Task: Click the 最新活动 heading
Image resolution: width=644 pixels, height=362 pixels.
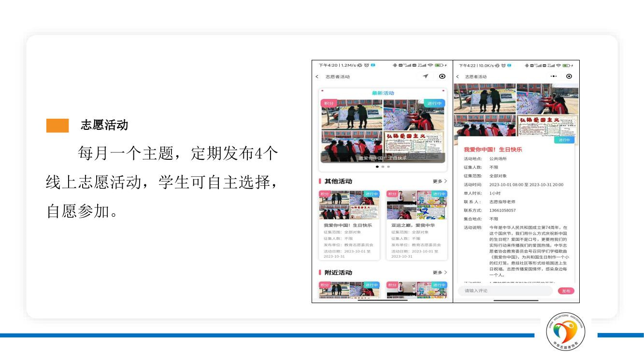Action: click(383, 93)
